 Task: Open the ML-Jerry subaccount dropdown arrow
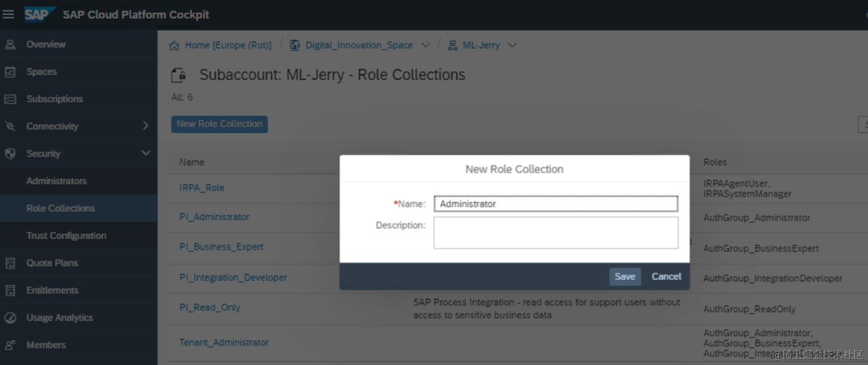512,46
